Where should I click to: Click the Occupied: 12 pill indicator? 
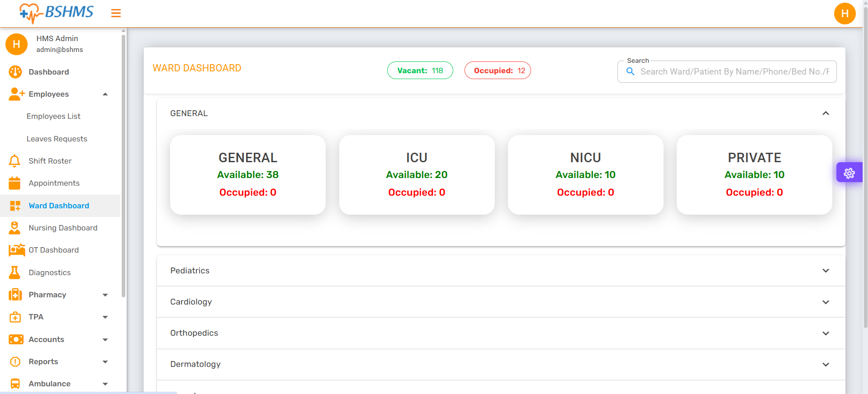tap(498, 70)
